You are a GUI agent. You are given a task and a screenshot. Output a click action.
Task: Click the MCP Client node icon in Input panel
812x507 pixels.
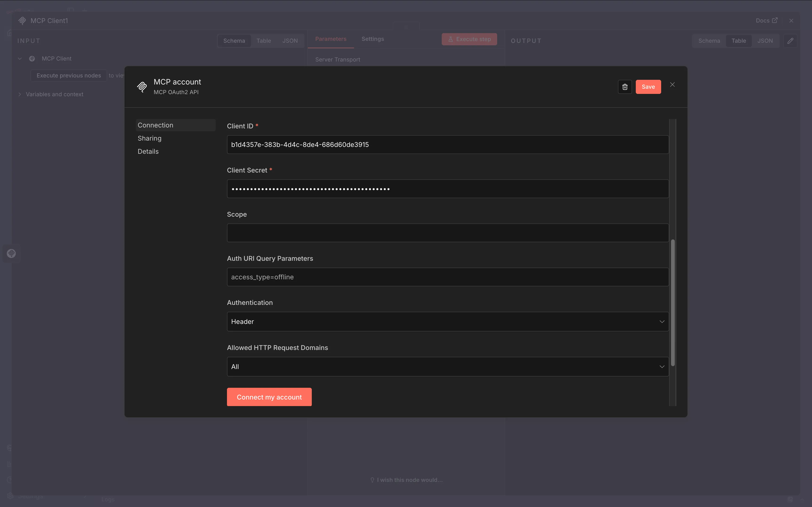tap(32, 58)
